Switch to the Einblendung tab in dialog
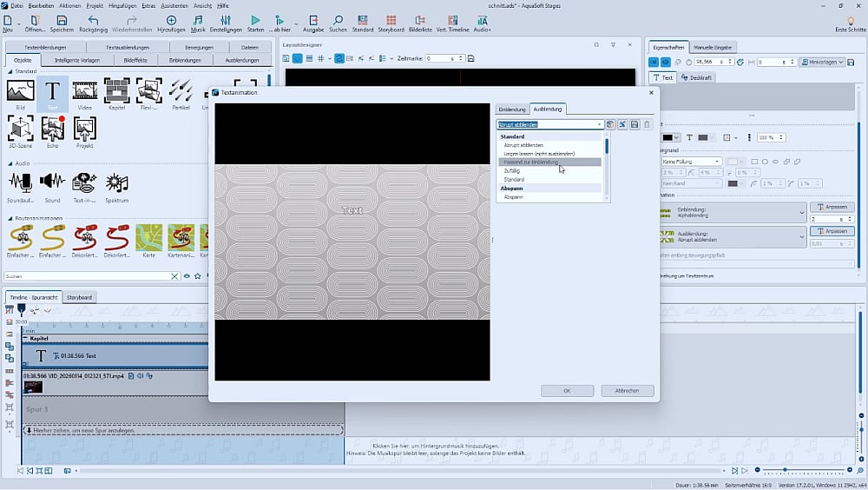Image resolution: width=868 pixels, height=490 pixels. click(512, 109)
